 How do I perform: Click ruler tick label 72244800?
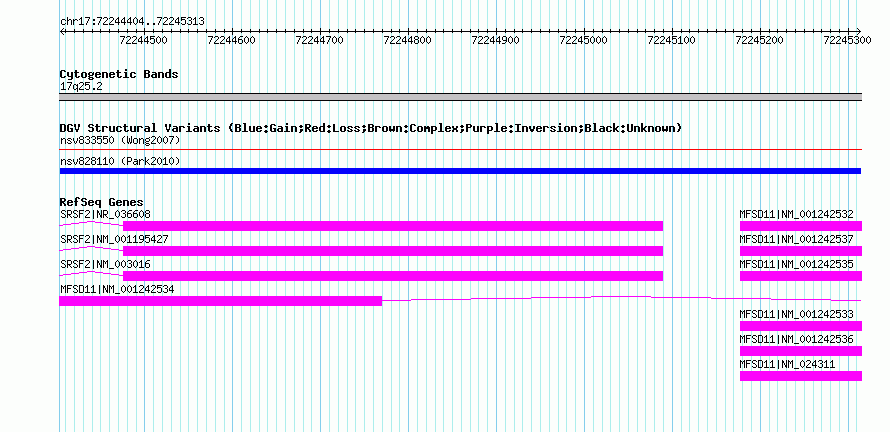408,40
